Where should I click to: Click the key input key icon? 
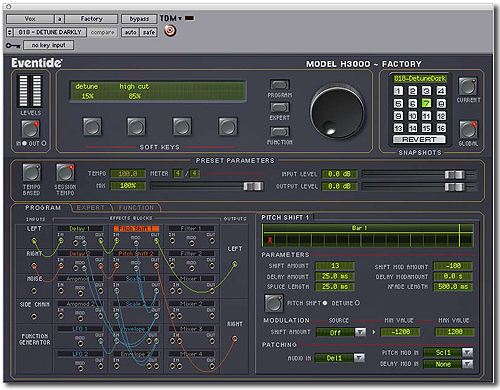pyautogui.click(x=13, y=45)
